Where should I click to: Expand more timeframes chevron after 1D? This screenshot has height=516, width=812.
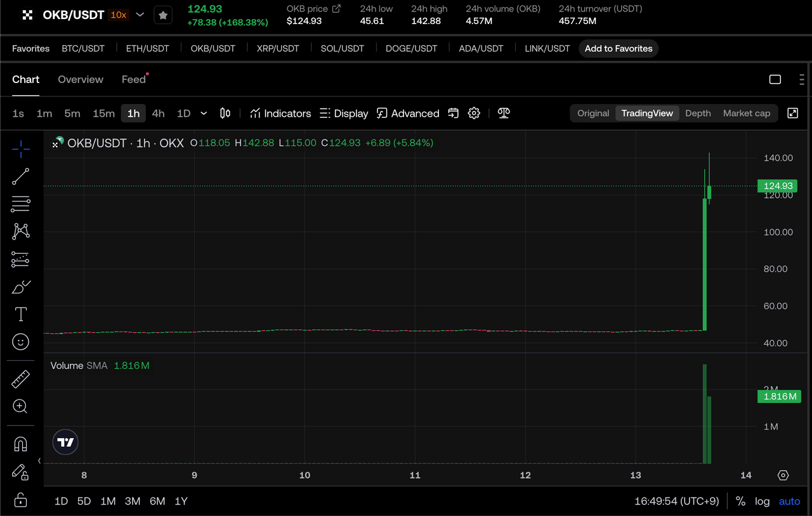[204, 113]
